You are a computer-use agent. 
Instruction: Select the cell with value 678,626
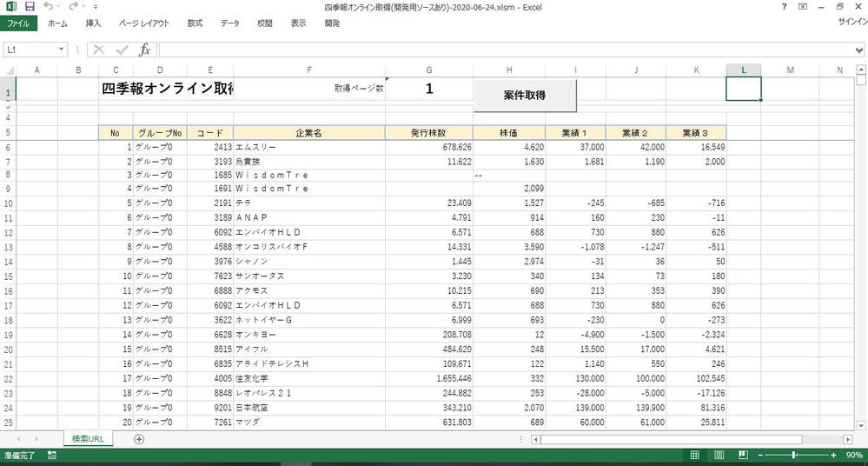point(429,148)
